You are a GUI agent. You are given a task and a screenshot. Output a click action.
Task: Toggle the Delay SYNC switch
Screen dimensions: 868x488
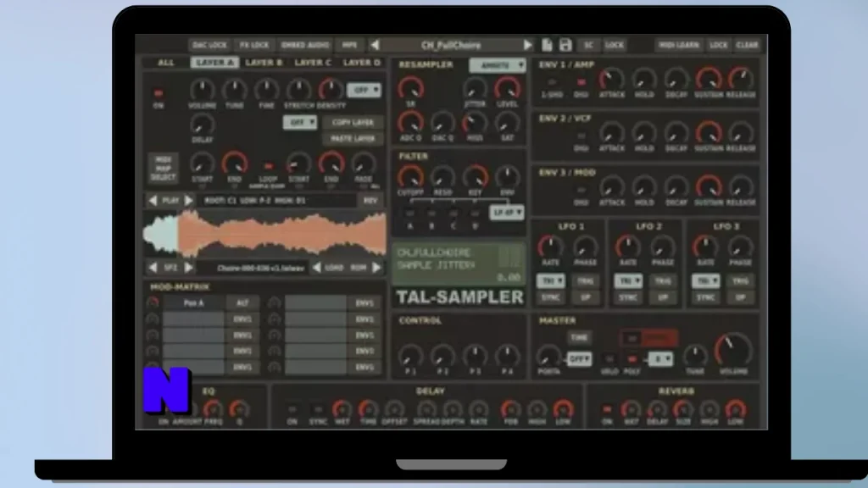click(x=318, y=410)
